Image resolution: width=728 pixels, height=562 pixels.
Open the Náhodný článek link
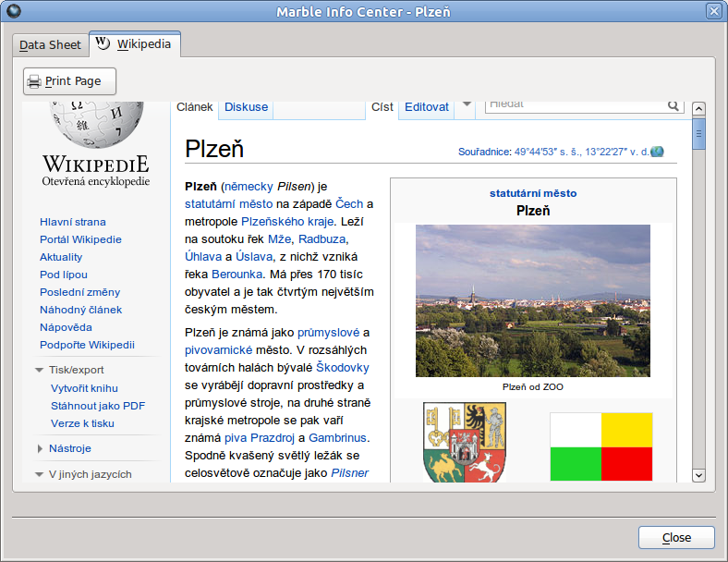[80, 311]
